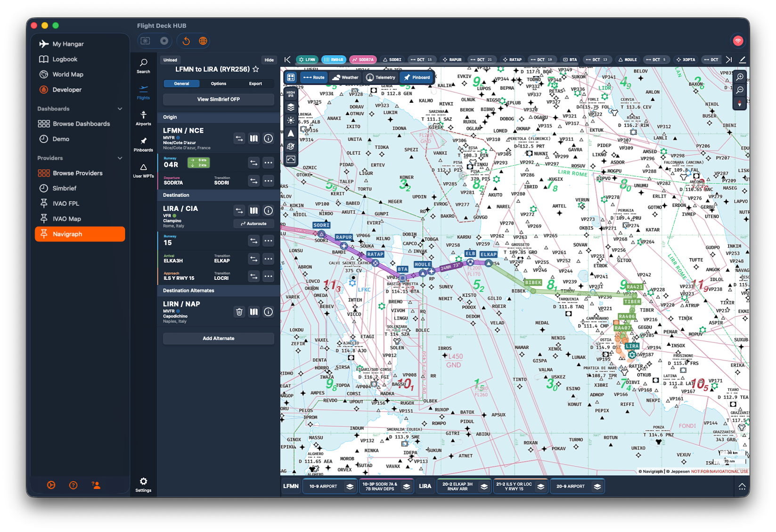Open info for LFMN origin airport

click(x=268, y=139)
